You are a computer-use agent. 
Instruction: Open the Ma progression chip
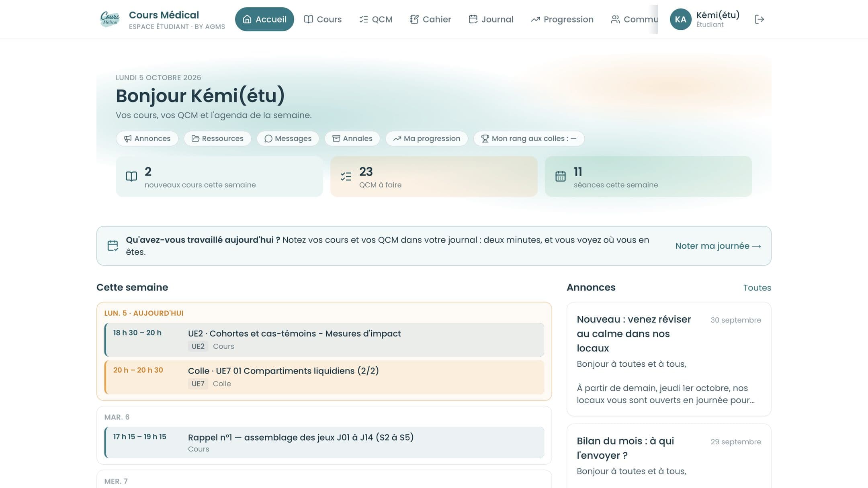427,139
